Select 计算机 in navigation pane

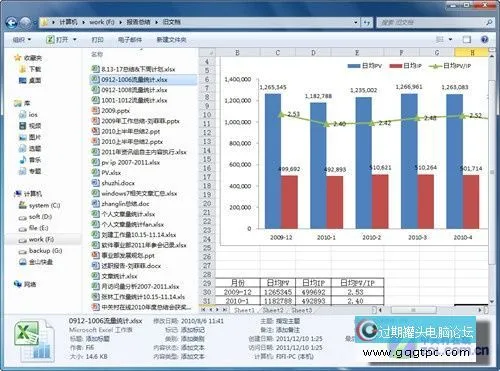29,194
